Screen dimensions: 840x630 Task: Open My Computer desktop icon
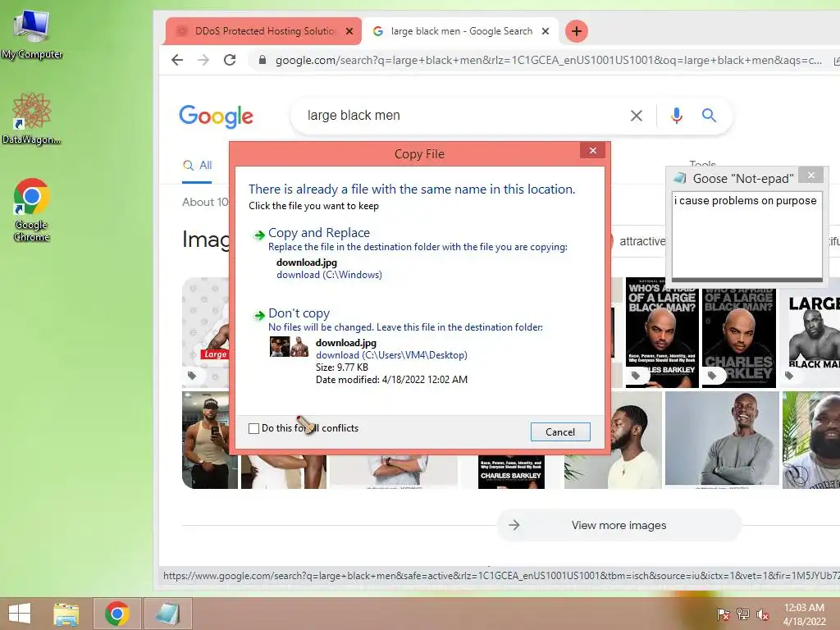pyautogui.click(x=32, y=34)
